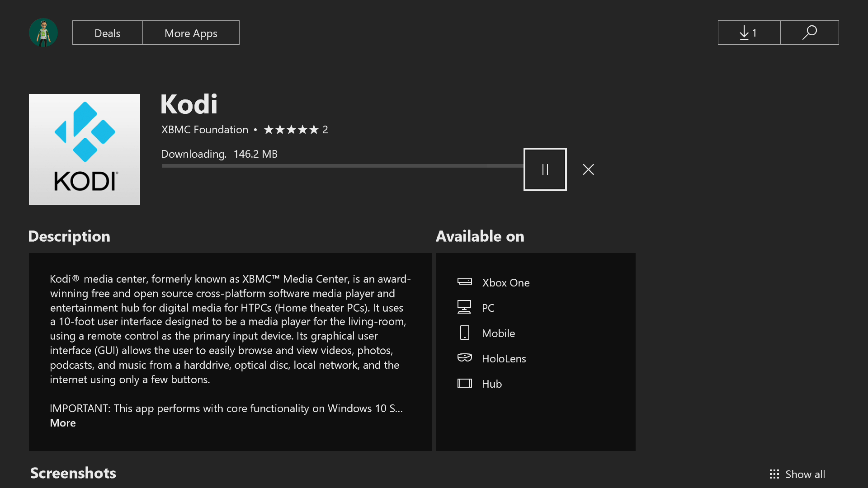Click the download count badge indicator
868x488 pixels.
[749, 32]
